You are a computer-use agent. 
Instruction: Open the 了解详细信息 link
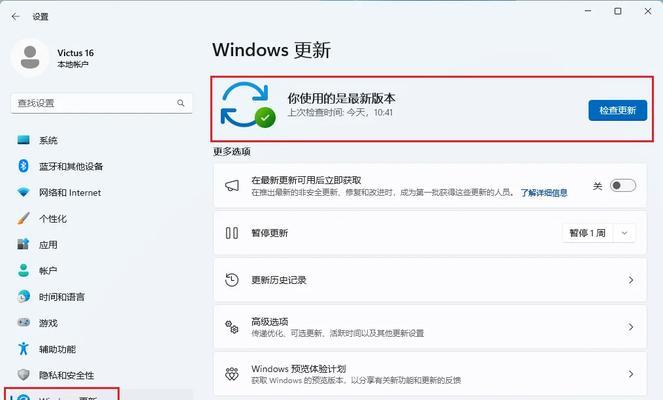click(544, 193)
